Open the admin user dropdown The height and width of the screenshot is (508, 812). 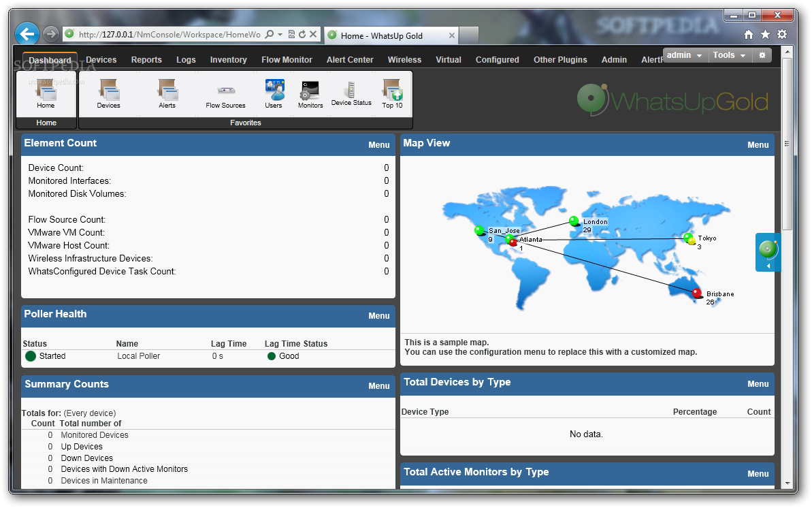tap(684, 55)
